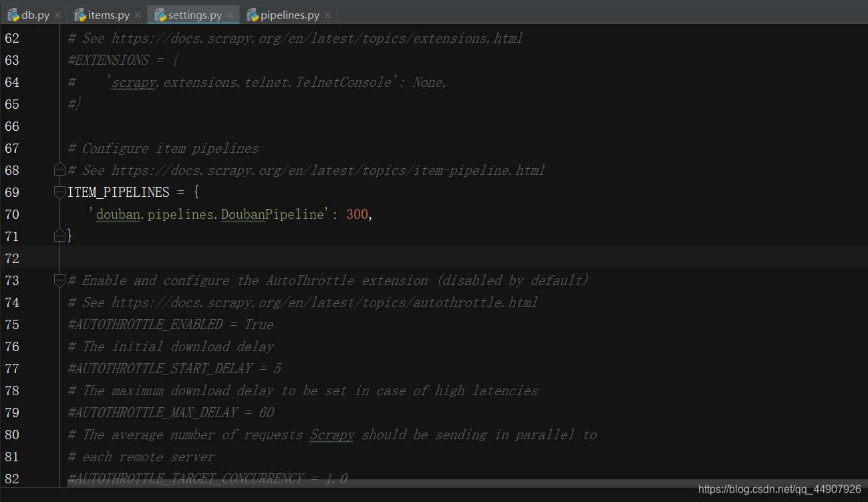
Task: Click the autothrottle.html docs URL on line 74
Action: click(x=324, y=302)
